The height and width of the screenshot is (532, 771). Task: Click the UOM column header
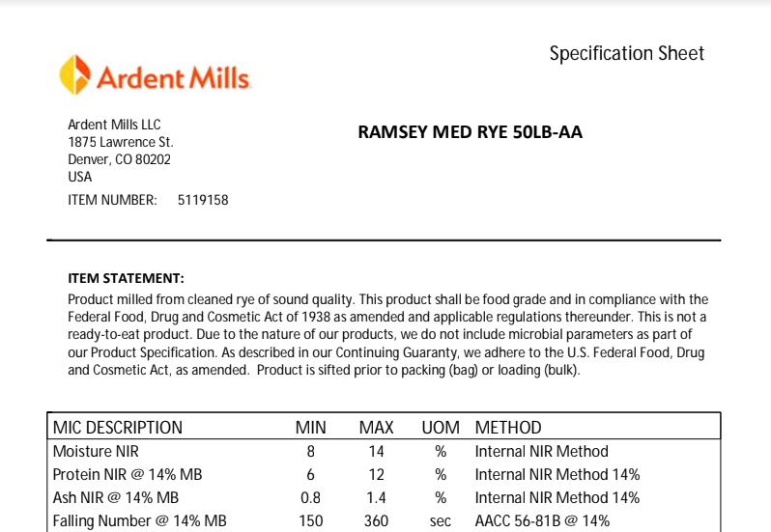pyautogui.click(x=441, y=427)
